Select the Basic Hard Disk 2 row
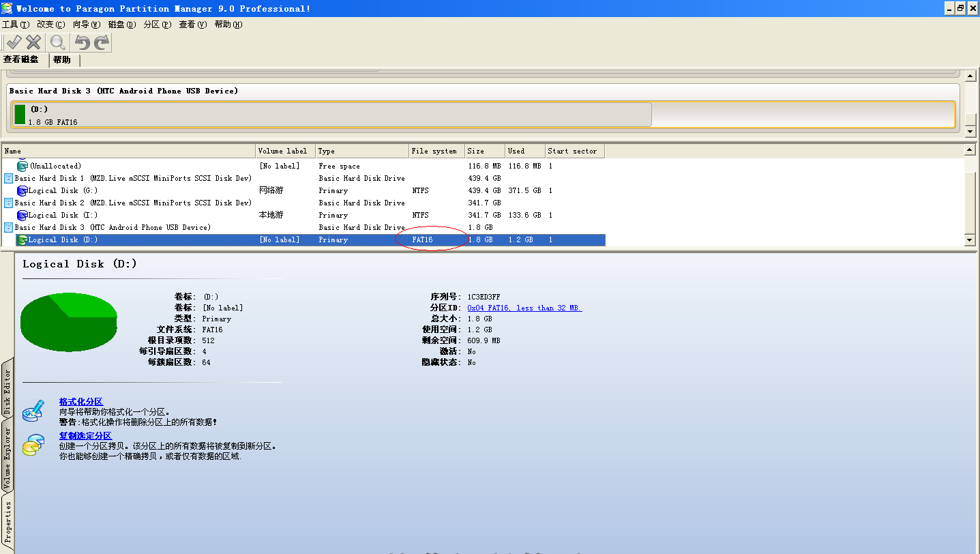Image resolution: width=980 pixels, height=554 pixels. [x=304, y=203]
